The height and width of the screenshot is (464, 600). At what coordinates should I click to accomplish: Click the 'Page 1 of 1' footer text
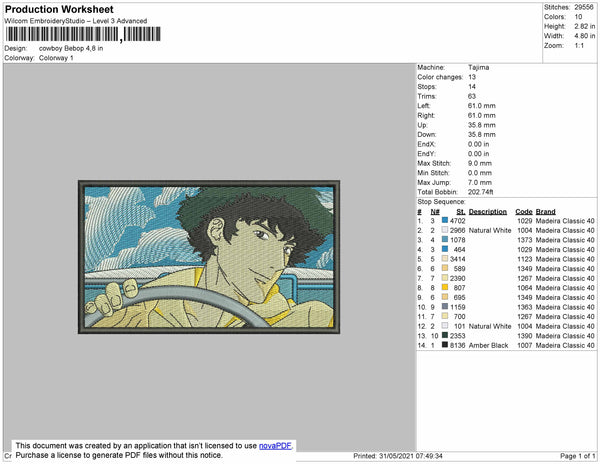click(578, 456)
